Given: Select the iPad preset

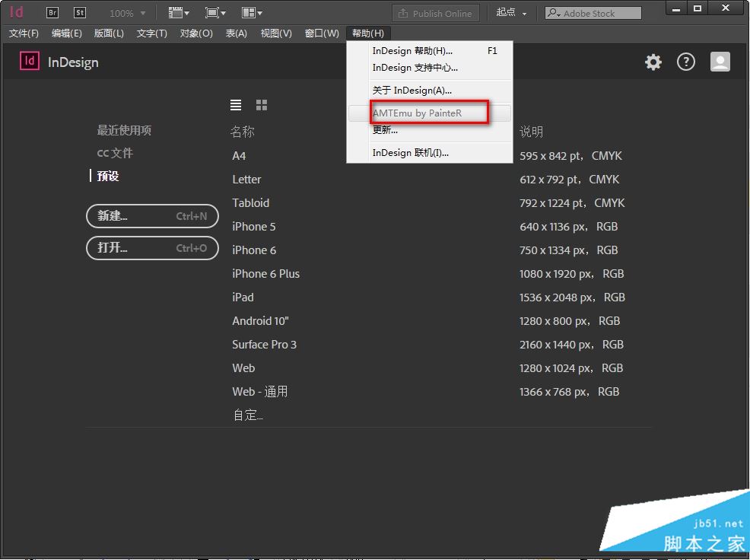Looking at the screenshot, I should point(243,297).
